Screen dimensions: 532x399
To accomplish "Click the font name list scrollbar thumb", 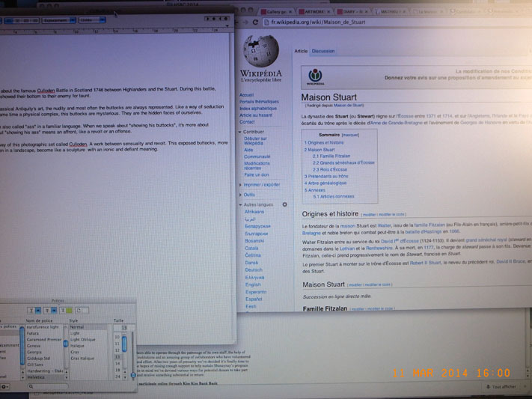I will (x=66, y=344).
